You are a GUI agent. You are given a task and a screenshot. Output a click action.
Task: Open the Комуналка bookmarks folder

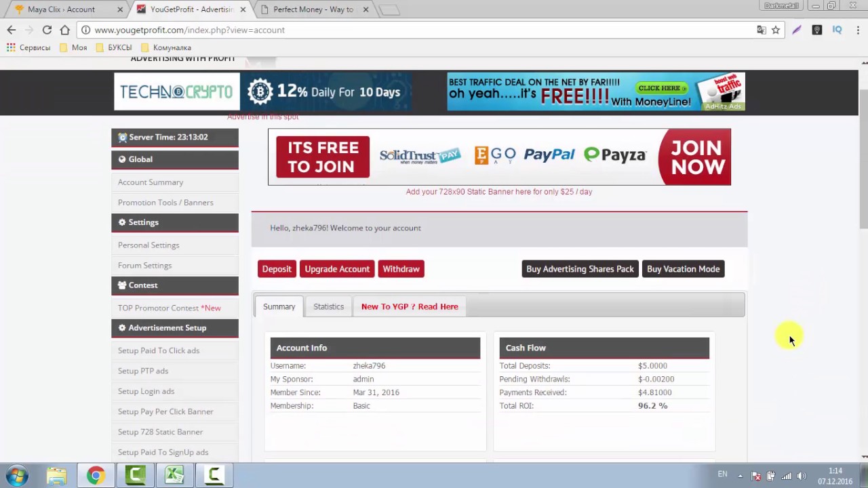click(x=166, y=47)
